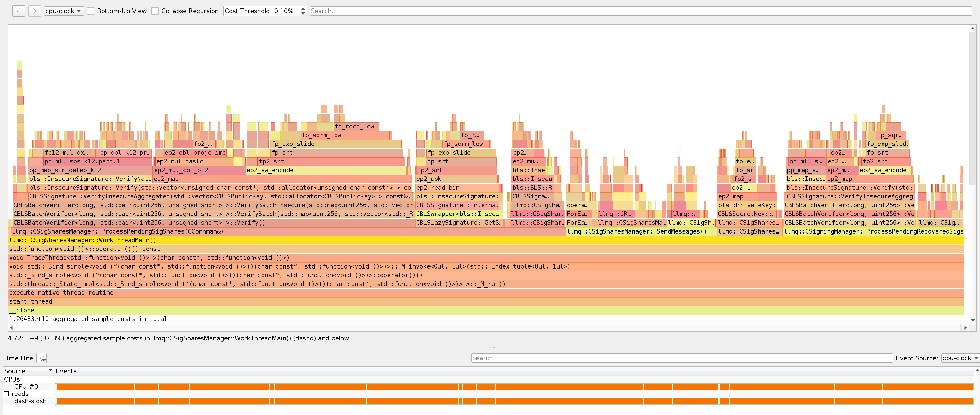The image size is (980, 415).
Task: Focus the flame graph Search field
Action: coord(641,11)
